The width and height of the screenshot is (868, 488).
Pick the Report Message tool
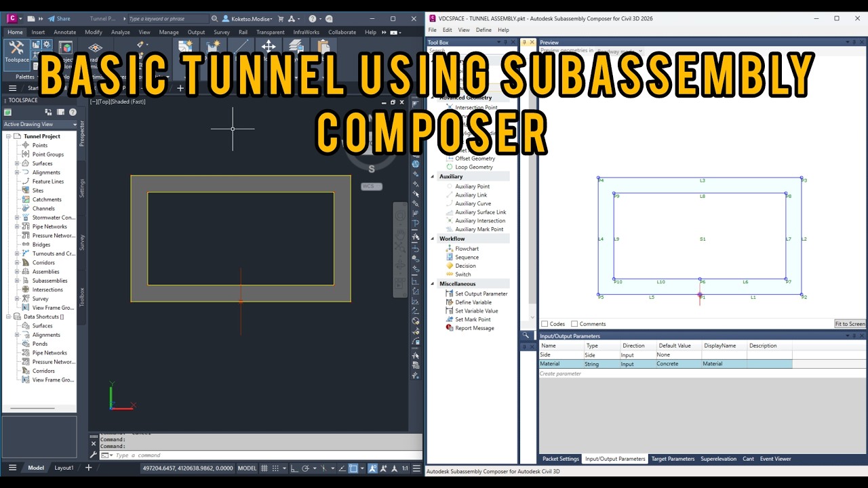pyautogui.click(x=469, y=328)
